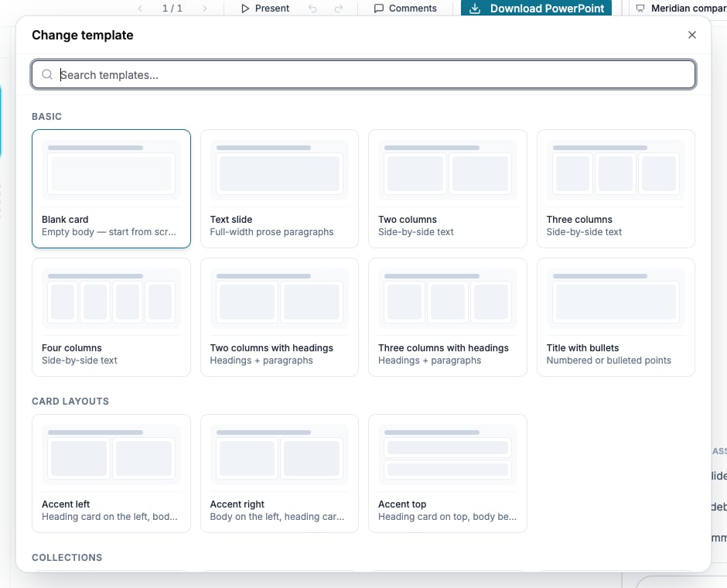
Task: Select the Accent left card layout
Action: point(111,473)
